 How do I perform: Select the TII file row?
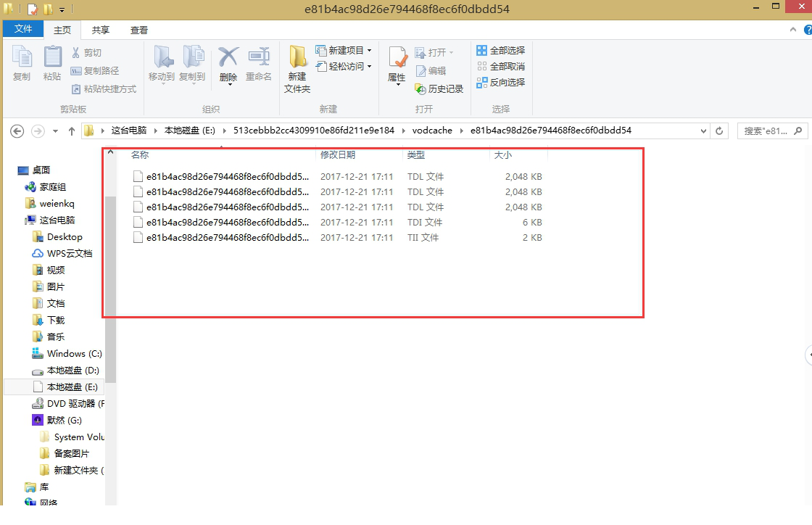(338, 238)
